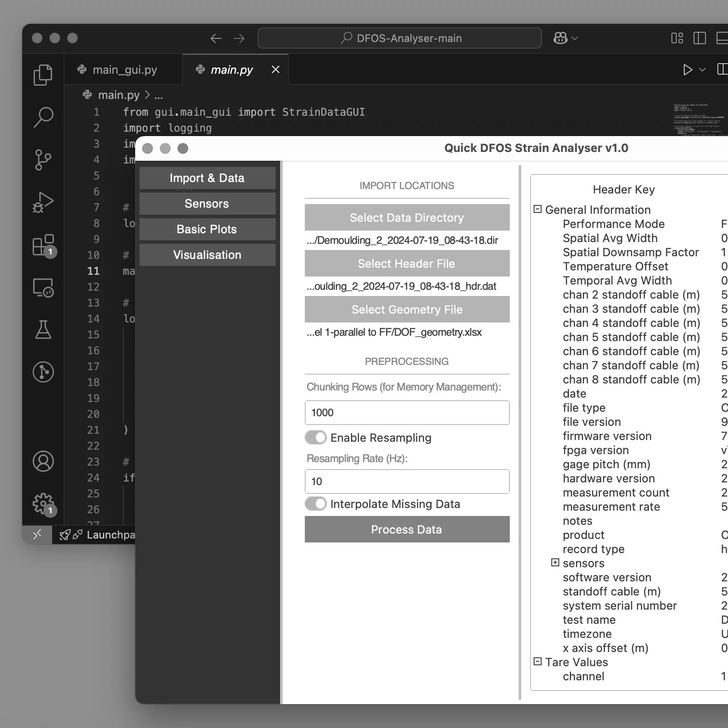This screenshot has width=728, height=728.
Task: Open the Remote Explorer view
Action: point(43,288)
